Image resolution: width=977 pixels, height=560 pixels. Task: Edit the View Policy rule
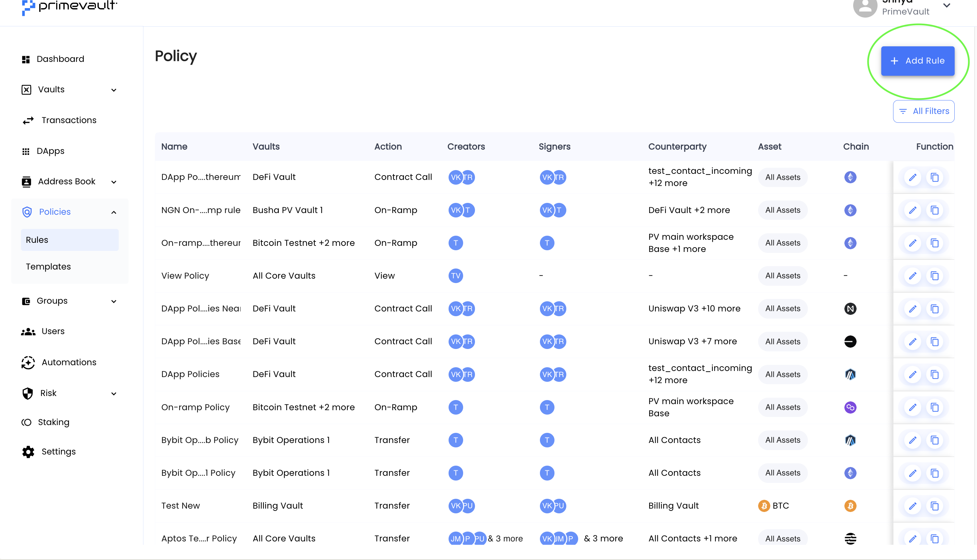click(912, 276)
